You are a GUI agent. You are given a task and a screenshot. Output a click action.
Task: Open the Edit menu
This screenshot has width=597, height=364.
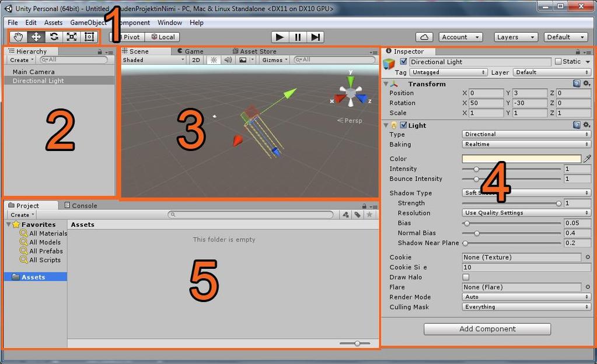pos(31,23)
